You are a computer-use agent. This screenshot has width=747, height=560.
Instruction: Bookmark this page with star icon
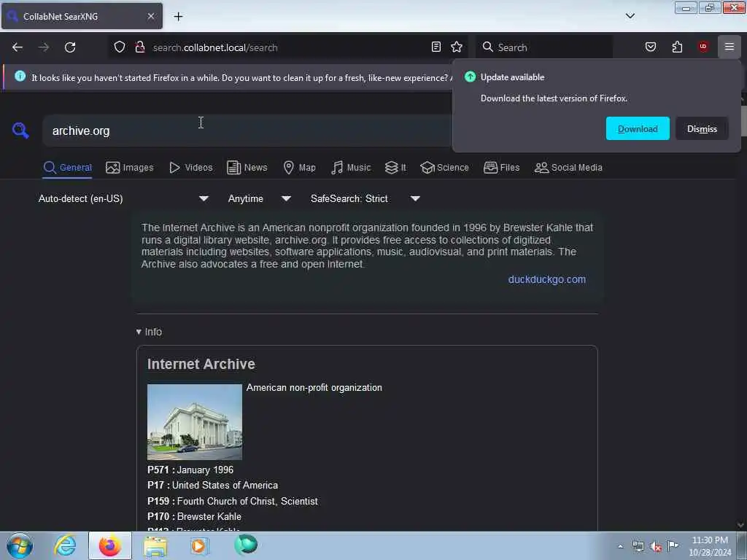457,47
